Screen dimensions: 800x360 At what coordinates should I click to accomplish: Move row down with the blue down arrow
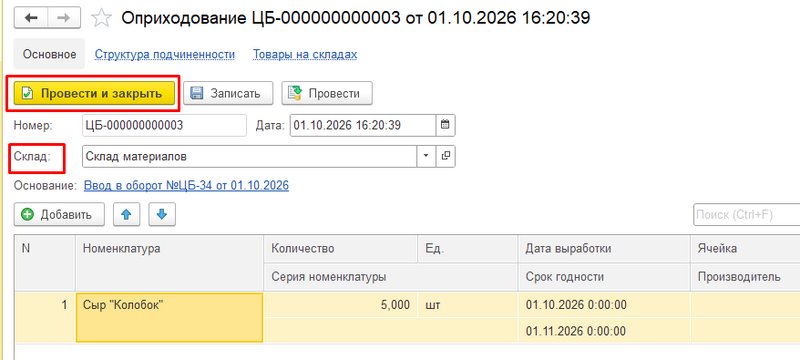tap(162, 215)
